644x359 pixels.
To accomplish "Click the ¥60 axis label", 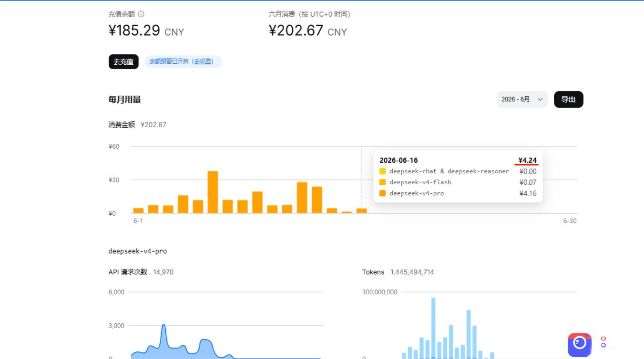I will pyautogui.click(x=114, y=147).
